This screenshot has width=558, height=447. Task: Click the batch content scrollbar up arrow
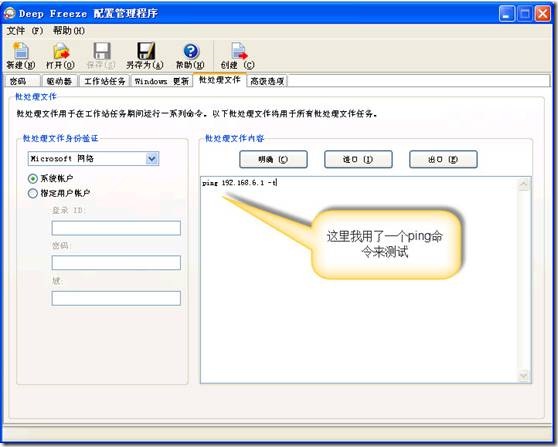click(523, 184)
